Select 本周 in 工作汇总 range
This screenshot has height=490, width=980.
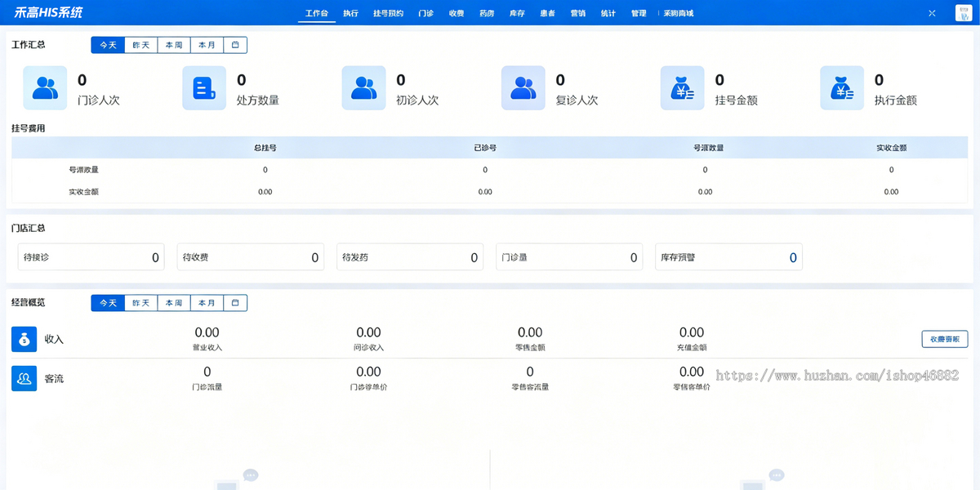tap(174, 45)
